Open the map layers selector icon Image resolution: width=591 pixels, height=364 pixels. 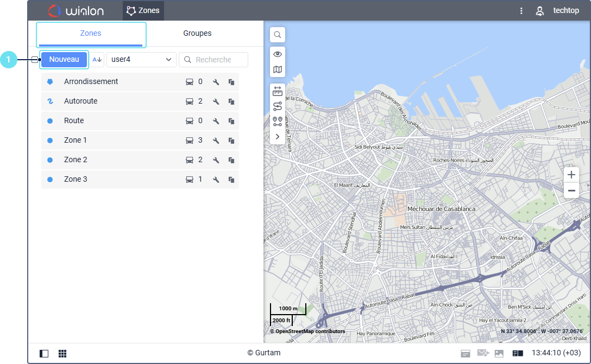pos(278,69)
